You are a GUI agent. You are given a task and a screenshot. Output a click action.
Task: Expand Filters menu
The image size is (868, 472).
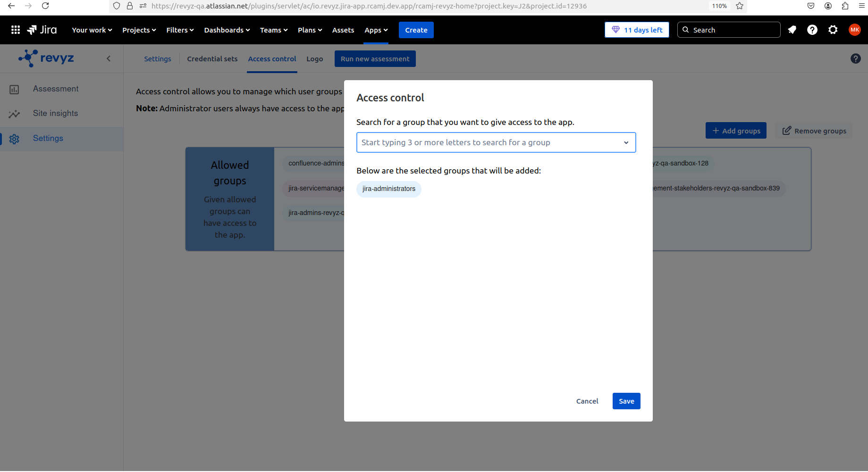[180, 30]
